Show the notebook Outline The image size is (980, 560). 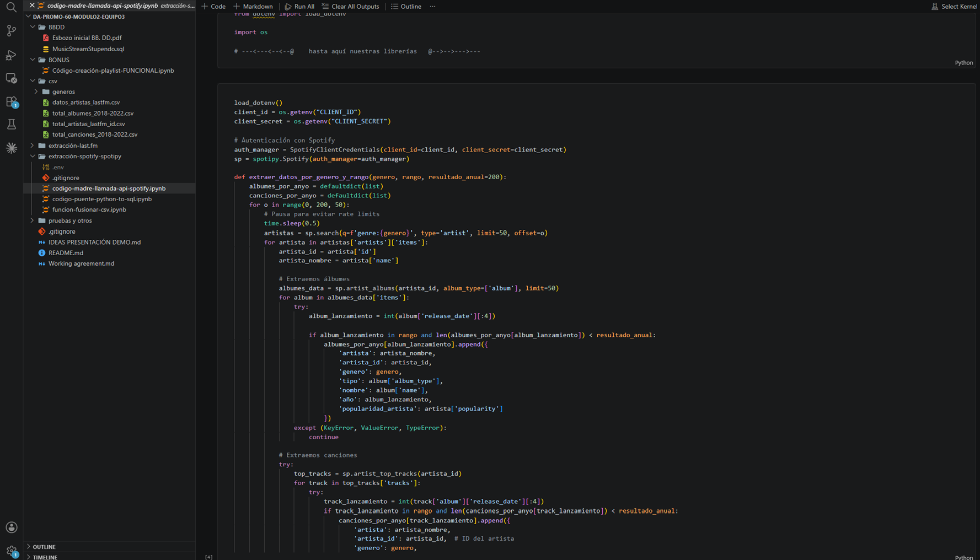(406, 6)
